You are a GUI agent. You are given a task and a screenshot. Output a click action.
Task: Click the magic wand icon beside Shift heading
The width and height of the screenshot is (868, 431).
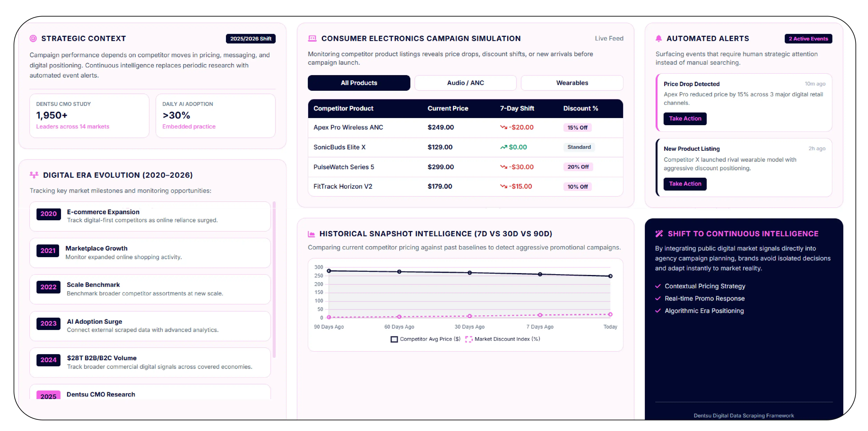[x=659, y=233]
